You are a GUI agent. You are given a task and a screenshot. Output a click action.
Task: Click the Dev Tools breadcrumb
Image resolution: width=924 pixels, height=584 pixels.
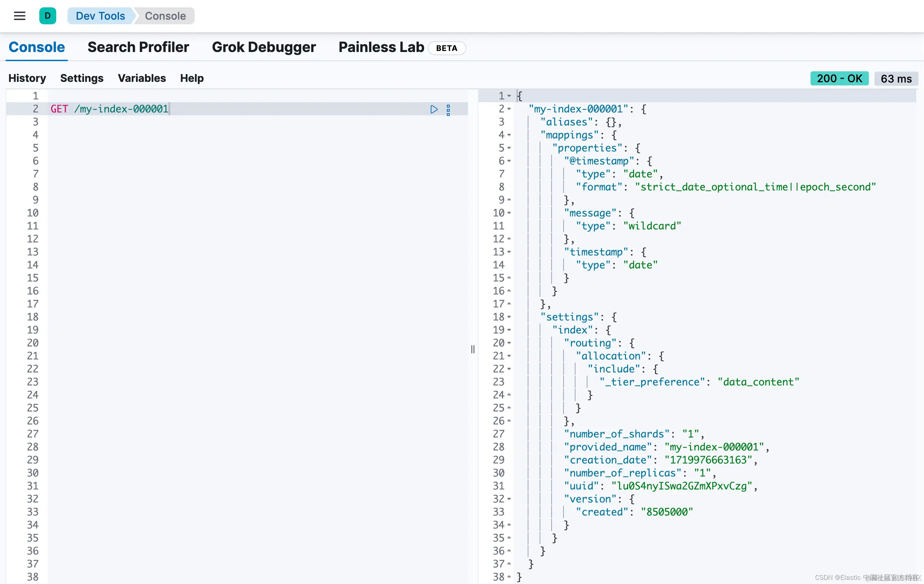click(x=100, y=16)
